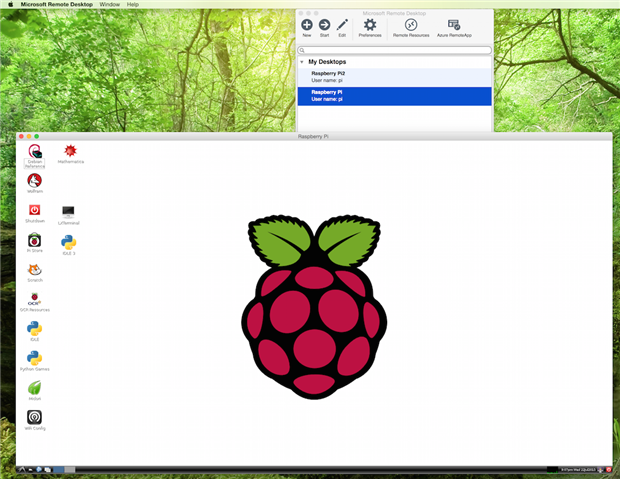Click the taskbar clock
The height and width of the screenshot is (479, 620).
coord(578,470)
